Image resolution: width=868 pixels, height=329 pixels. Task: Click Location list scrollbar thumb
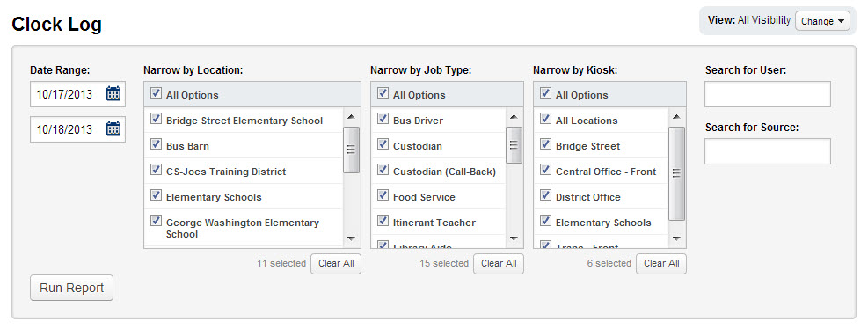tap(351, 150)
